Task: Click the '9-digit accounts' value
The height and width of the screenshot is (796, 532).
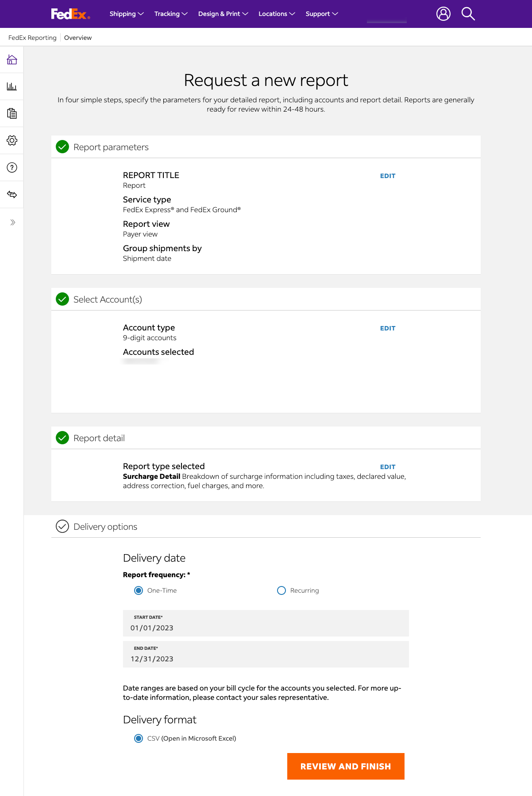Action: pos(150,338)
